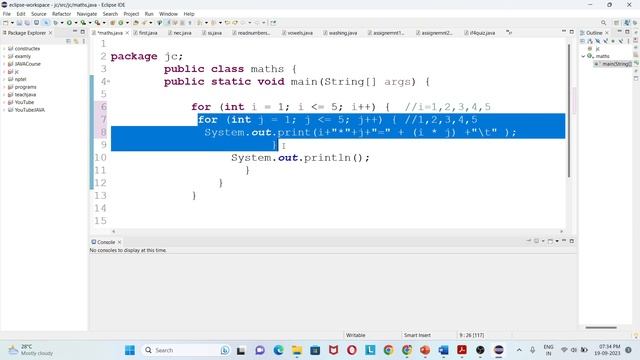Screen dimensions: 640x360
Task: Click the green Run button in toolbar
Action: coord(69,23)
